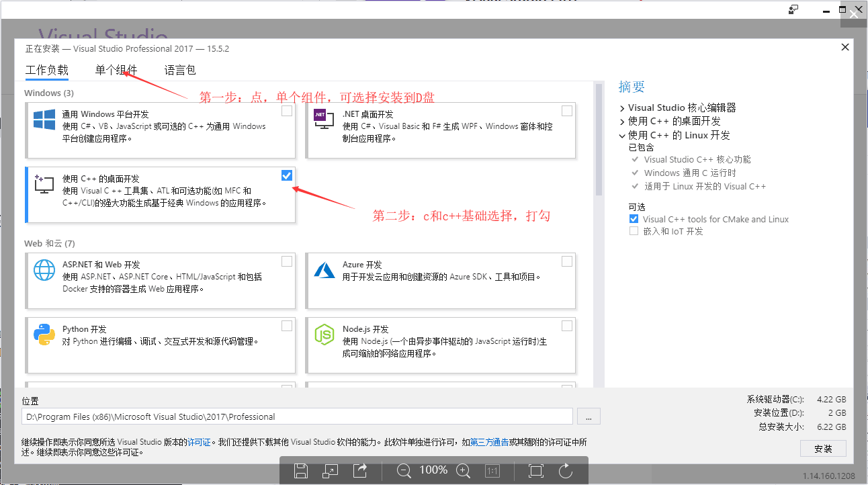This screenshot has height=485, width=868.
Task: Click '适用于 Linux 开发的 Visual C++' item
Action: pyautogui.click(x=705, y=187)
